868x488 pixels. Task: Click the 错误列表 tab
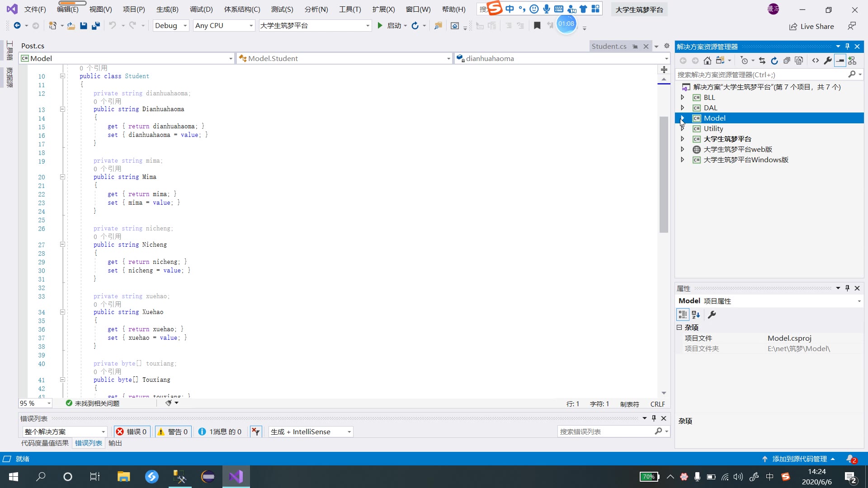coord(89,443)
